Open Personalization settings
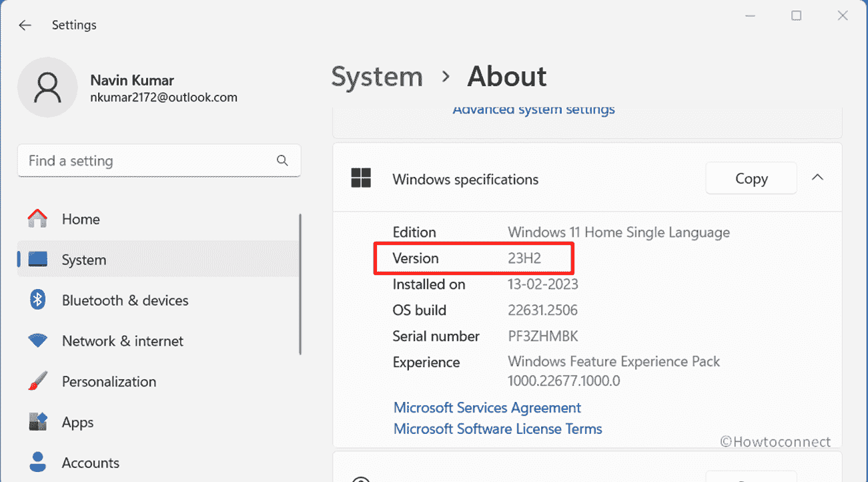Screen dimensions: 868x482 coord(159,382)
